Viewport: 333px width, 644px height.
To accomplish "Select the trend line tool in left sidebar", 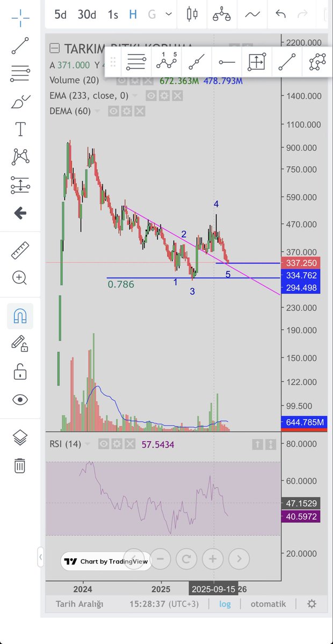I will (20, 46).
